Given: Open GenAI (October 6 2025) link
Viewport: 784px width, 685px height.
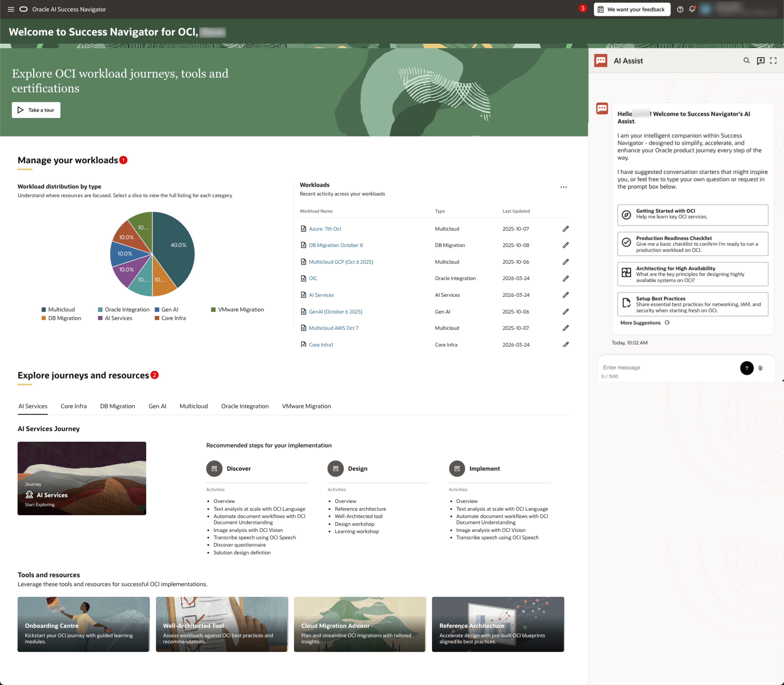Looking at the screenshot, I should pyautogui.click(x=336, y=311).
